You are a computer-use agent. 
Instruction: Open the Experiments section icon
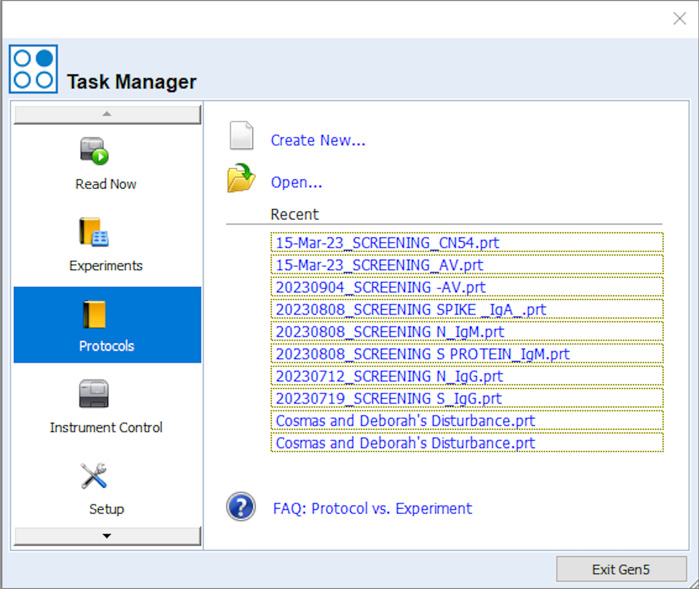94,232
